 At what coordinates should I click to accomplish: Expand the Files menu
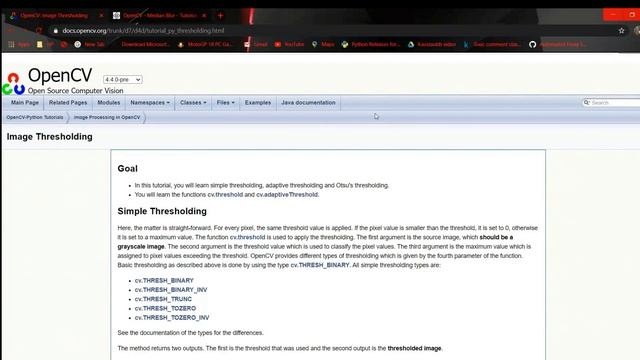coord(225,102)
